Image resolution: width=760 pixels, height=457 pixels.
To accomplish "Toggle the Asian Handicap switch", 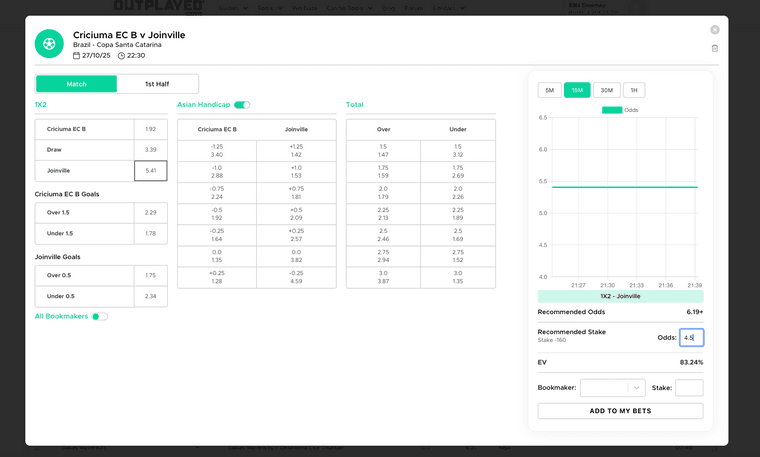I will (242, 104).
